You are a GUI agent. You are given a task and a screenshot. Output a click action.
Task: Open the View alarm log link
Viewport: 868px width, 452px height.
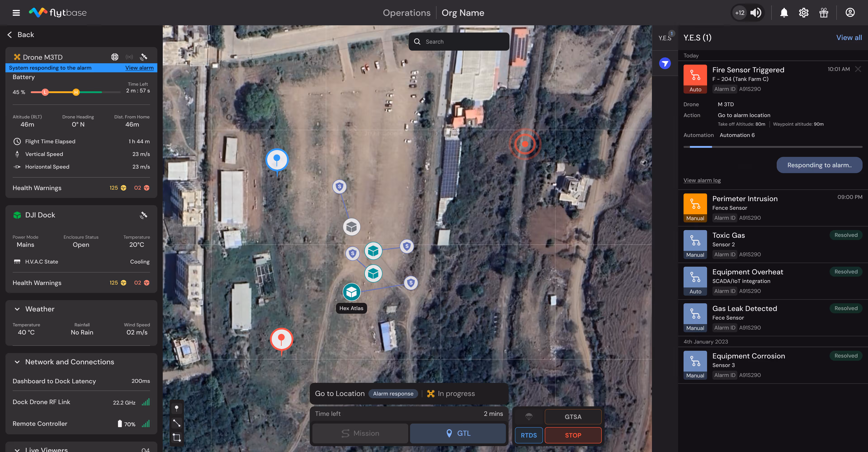tap(702, 180)
